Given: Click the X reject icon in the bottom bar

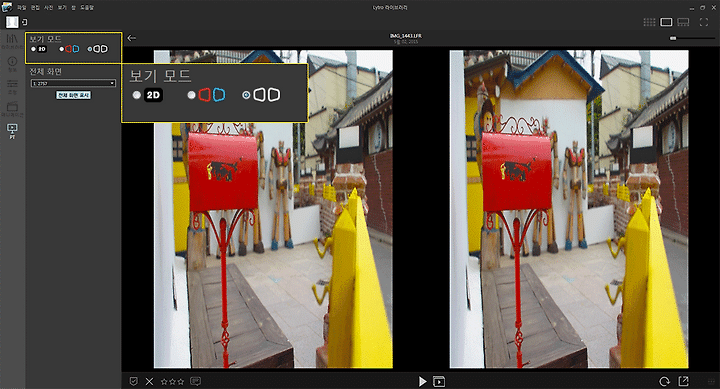Looking at the screenshot, I should pos(149,381).
